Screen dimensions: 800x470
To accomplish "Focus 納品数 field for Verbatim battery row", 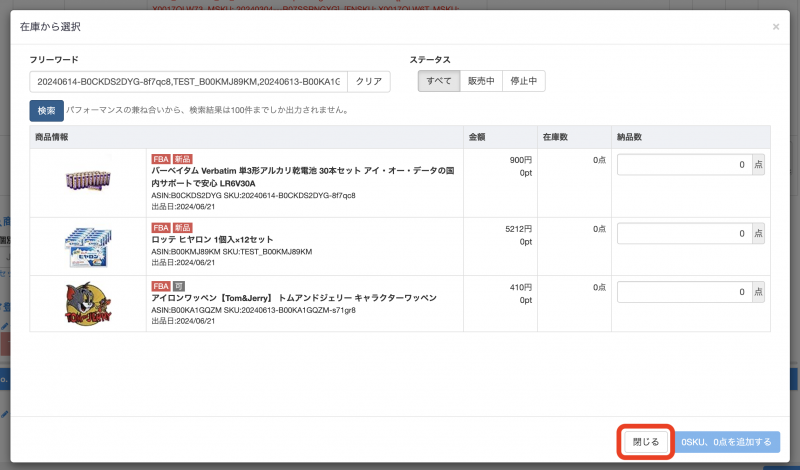I will point(685,165).
